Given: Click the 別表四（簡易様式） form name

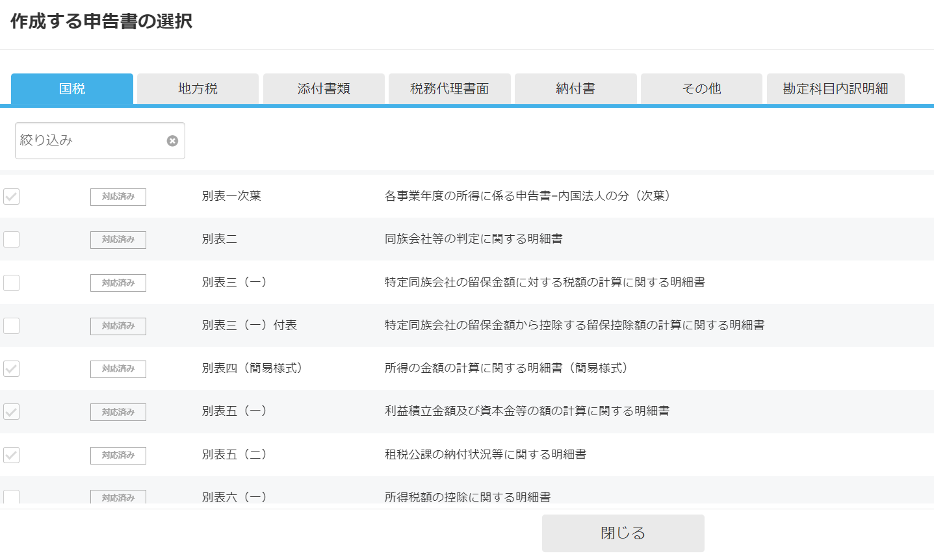Looking at the screenshot, I should pos(252,368).
